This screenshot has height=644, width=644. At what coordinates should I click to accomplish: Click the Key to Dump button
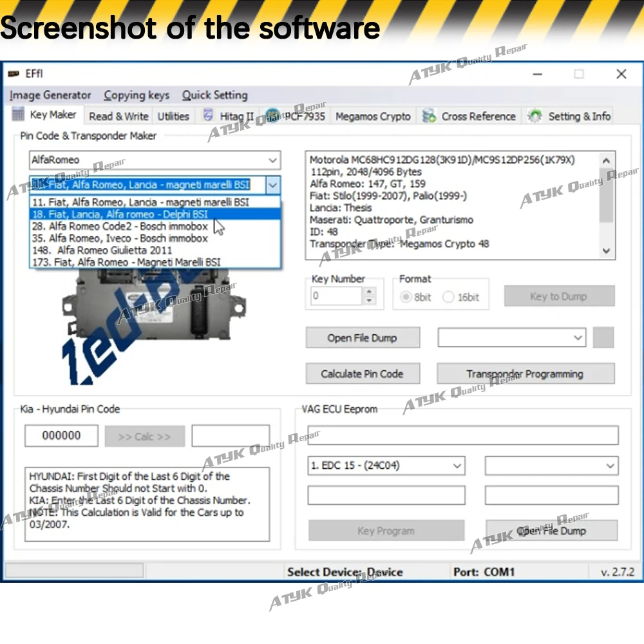click(560, 296)
